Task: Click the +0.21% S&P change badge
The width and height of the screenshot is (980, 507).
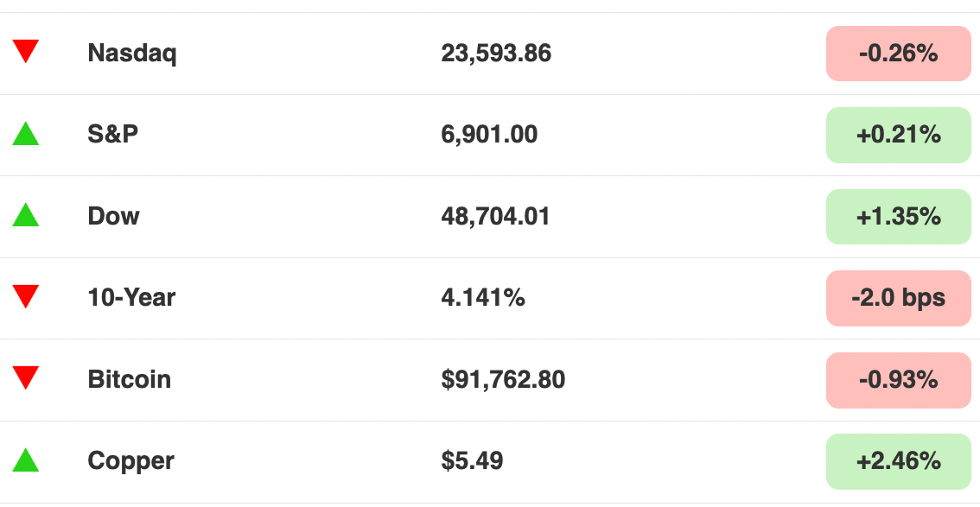Action: coord(898,135)
